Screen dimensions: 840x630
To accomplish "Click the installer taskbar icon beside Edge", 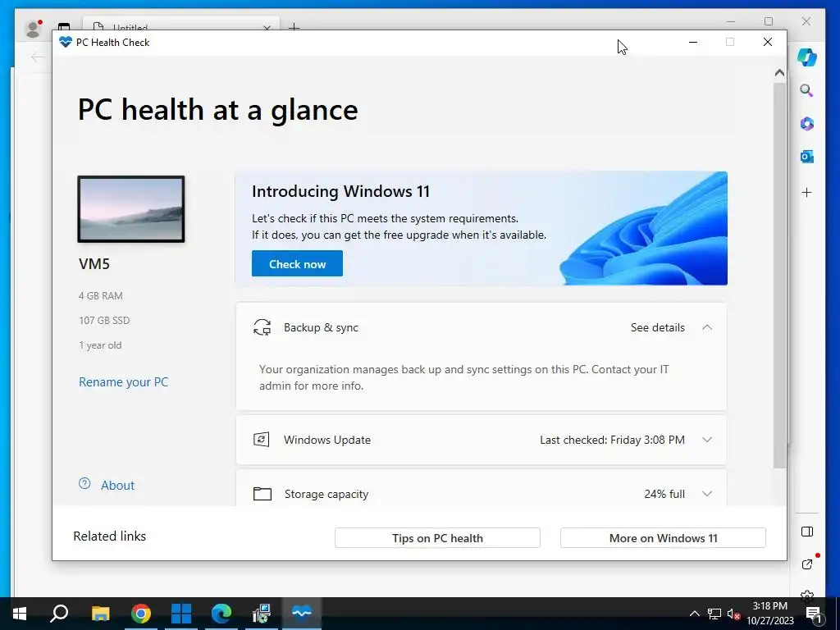I will point(262,614).
